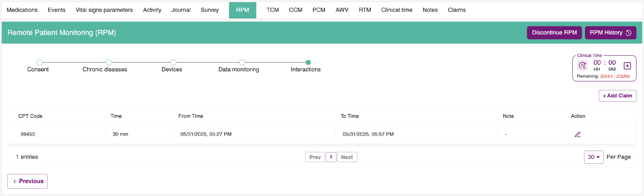Screen dimensions: 644x196
Task: Click the Remote Patient Monitoring (RPM) heading
Action: point(62,33)
